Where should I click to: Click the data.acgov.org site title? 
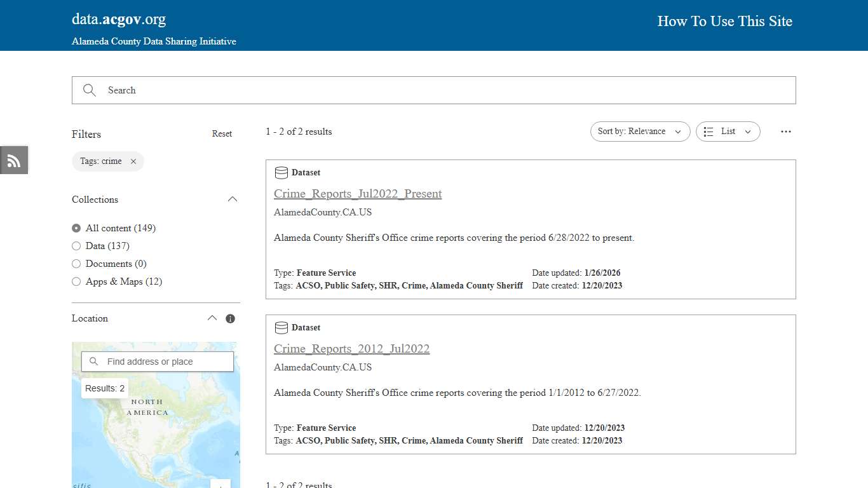coord(118,19)
